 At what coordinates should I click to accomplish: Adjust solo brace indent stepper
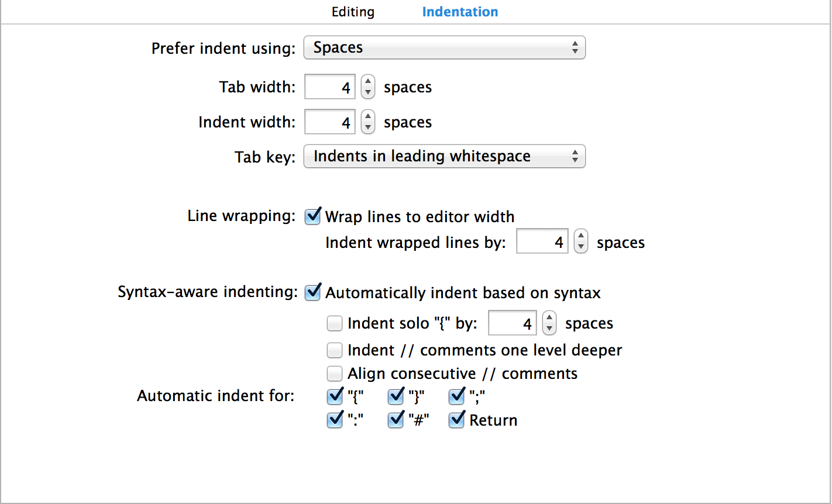549,323
